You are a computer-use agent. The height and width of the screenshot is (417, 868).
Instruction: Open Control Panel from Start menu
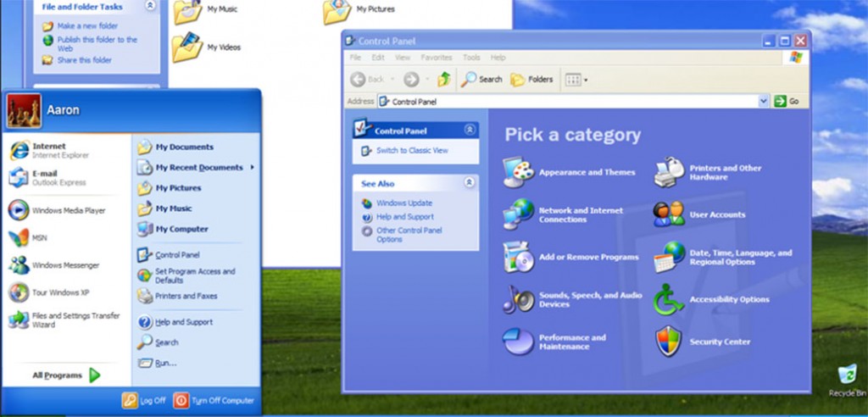169,255
